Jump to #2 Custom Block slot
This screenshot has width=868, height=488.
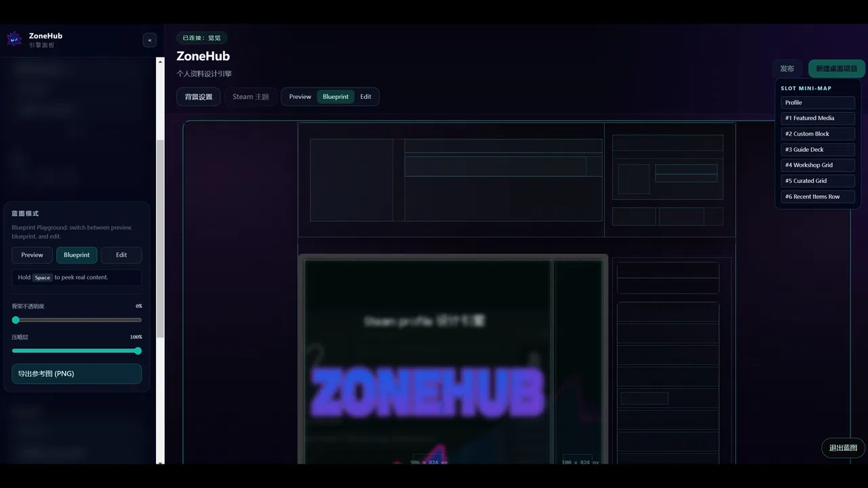point(818,134)
